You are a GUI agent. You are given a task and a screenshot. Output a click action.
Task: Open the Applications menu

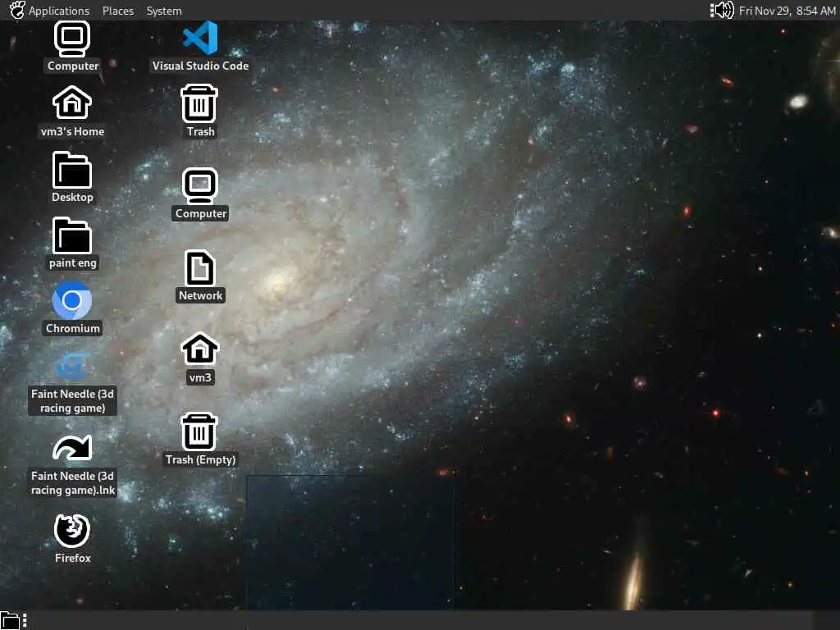click(59, 11)
